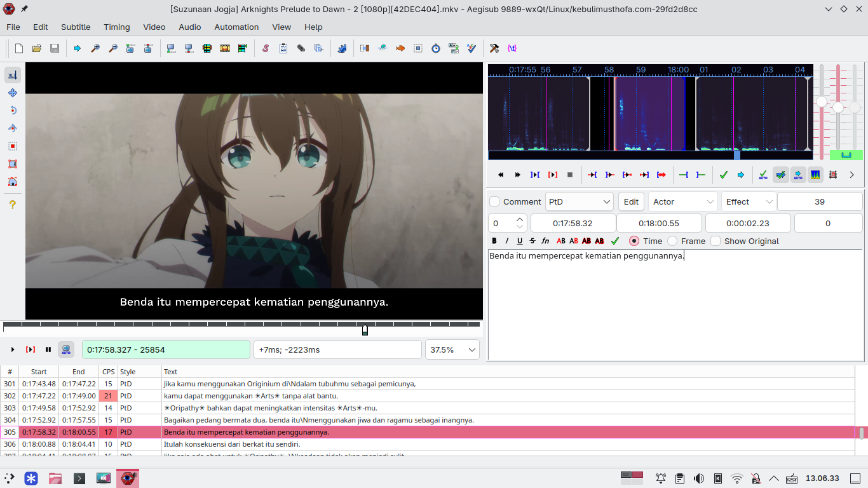The image size is (868, 488).
Task: Click the Edit style button
Action: tap(631, 201)
